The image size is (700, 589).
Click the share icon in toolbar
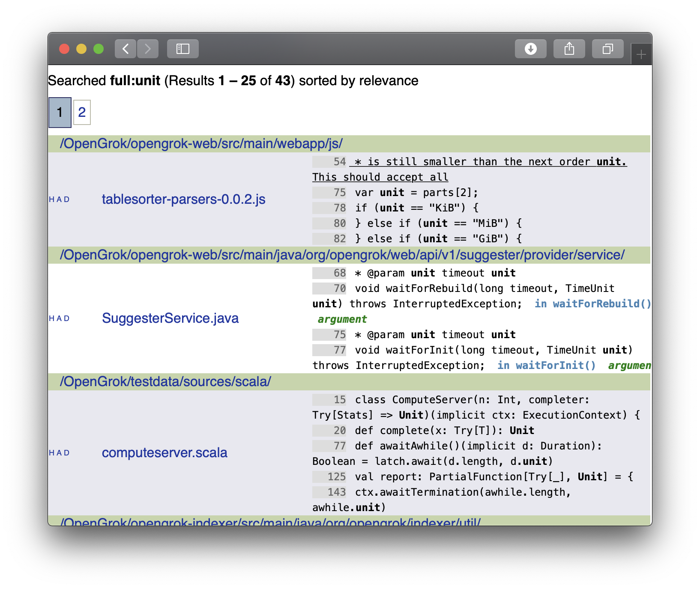pos(569,49)
